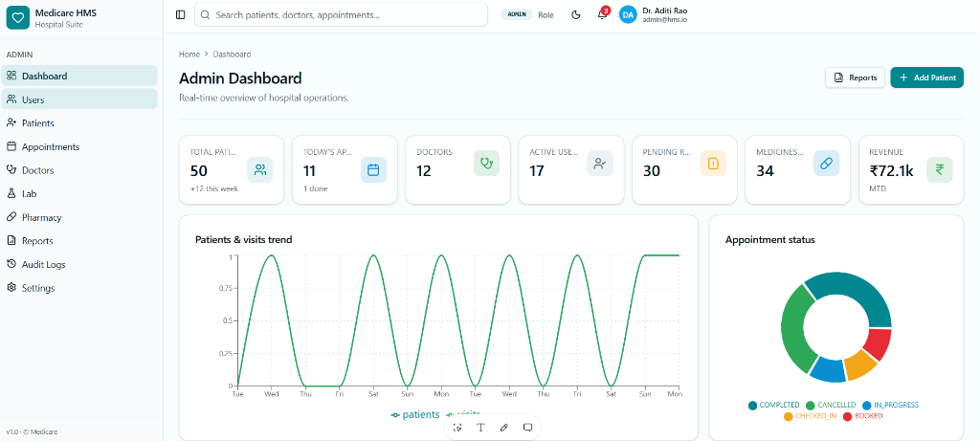Select the text tool in bottom toolbar
Image resolution: width=980 pixels, height=441 pixels.
(480, 428)
